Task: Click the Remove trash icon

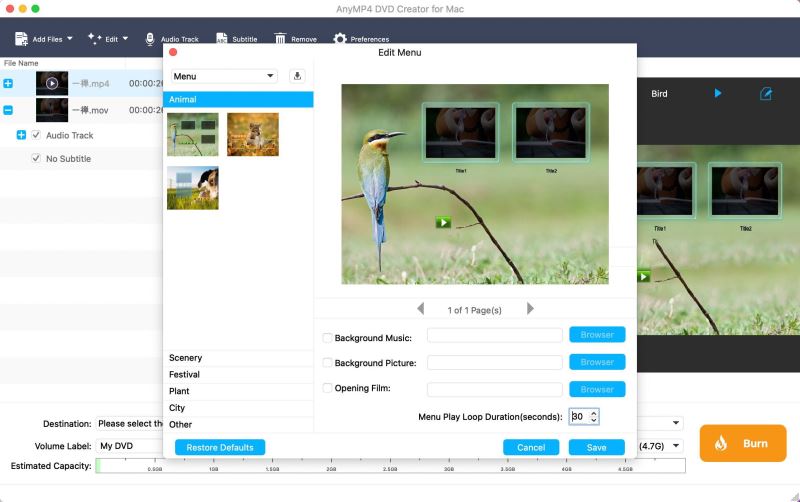Action: pyautogui.click(x=280, y=39)
